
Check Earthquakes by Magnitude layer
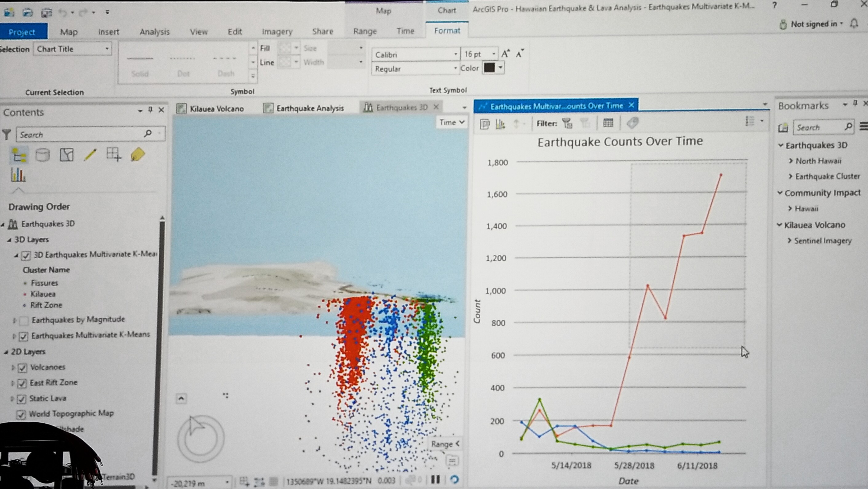pyautogui.click(x=24, y=320)
